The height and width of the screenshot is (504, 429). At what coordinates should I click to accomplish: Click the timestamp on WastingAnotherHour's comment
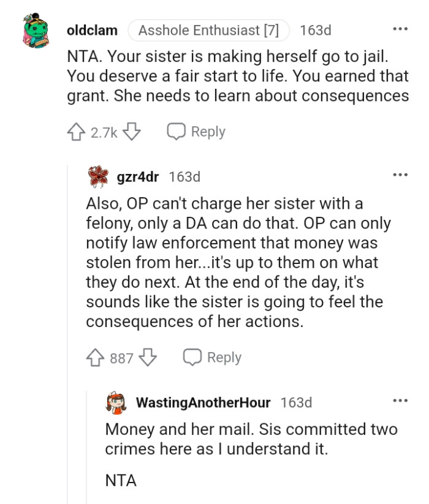pyautogui.click(x=297, y=403)
